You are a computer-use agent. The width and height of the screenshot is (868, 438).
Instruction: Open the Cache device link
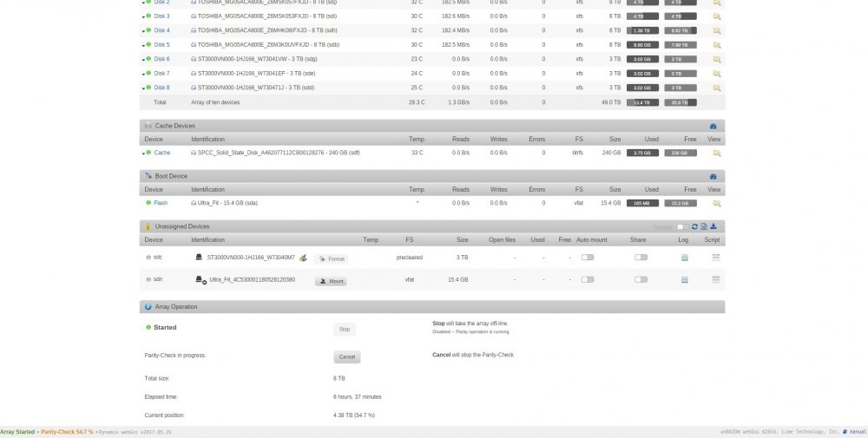pyautogui.click(x=162, y=153)
